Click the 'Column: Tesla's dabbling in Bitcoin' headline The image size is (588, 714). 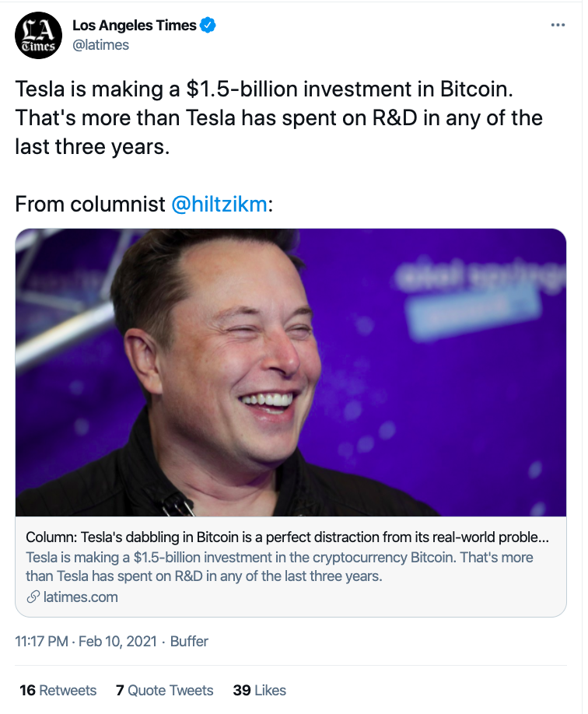coord(288,537)
